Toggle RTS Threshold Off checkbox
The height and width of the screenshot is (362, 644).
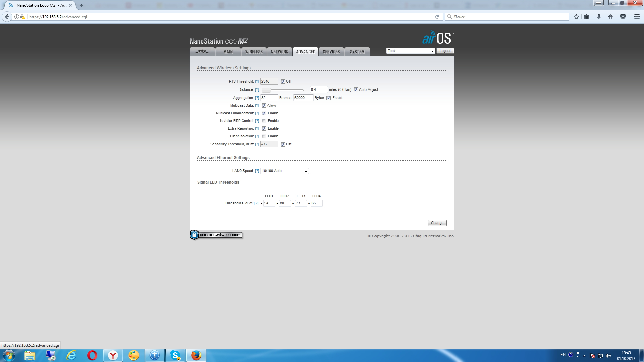pos(283,82)
